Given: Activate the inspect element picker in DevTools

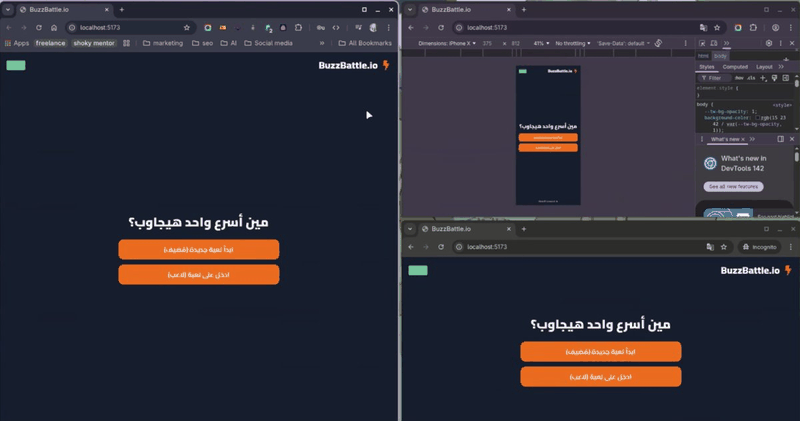Looking at the screenshot, I should (703, 43).
